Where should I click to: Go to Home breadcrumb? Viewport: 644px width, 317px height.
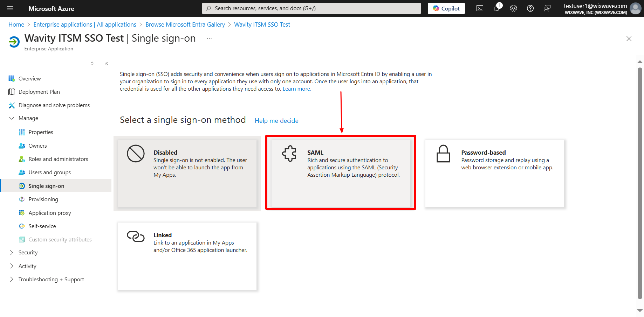point(16,24)
